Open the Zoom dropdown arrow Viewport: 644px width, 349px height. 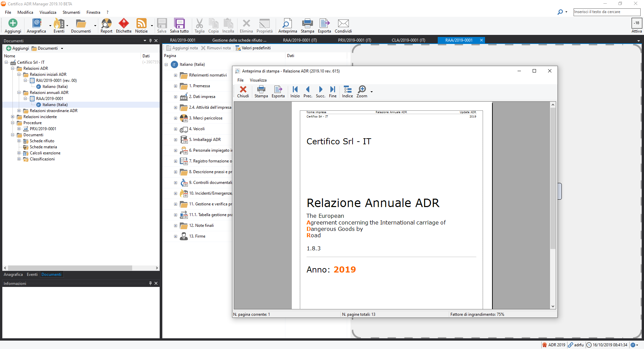tap(372, 92)
